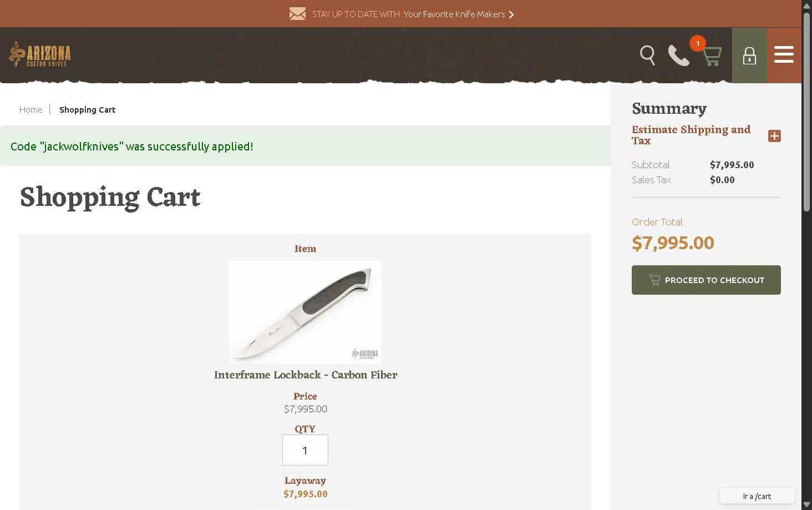Click the envelope newsletter icon
812x510 pixels.
pos(297,14)
